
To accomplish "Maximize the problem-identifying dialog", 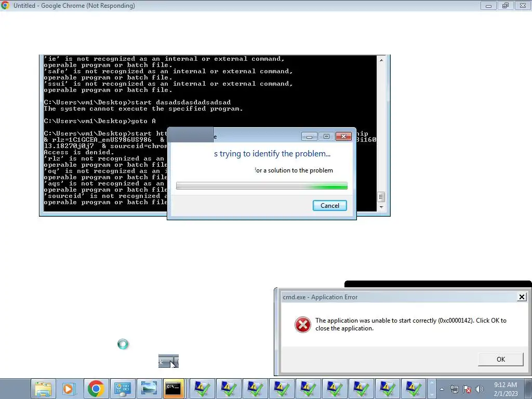I will click(326, 137).
